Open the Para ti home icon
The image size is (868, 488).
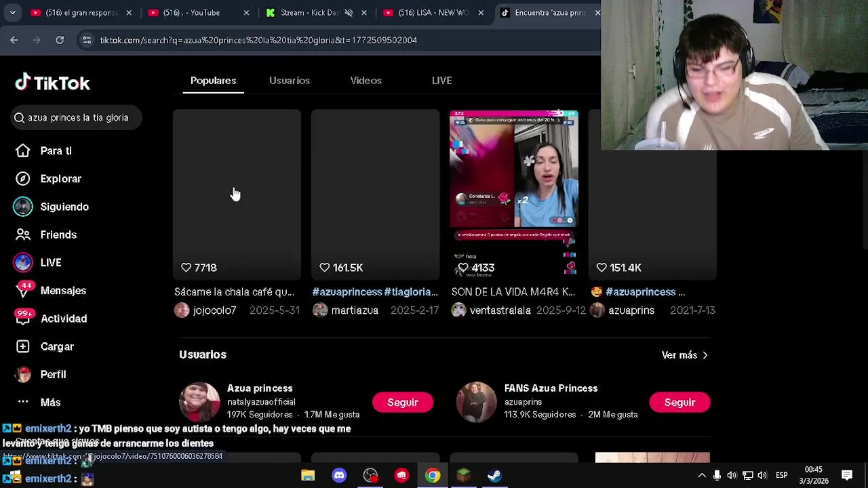tap(23, 150)
